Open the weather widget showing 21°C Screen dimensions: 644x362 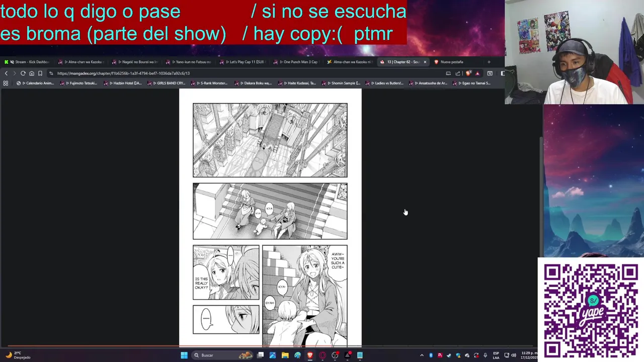click(x=18, y=355)
